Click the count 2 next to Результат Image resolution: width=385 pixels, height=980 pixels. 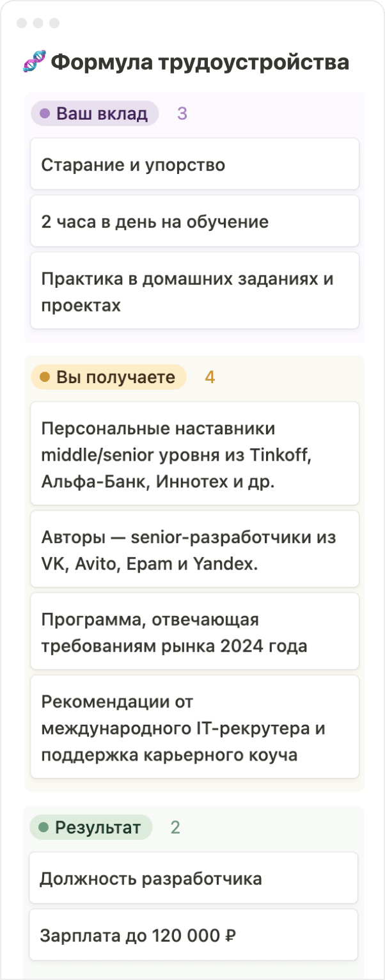(175, 828)
